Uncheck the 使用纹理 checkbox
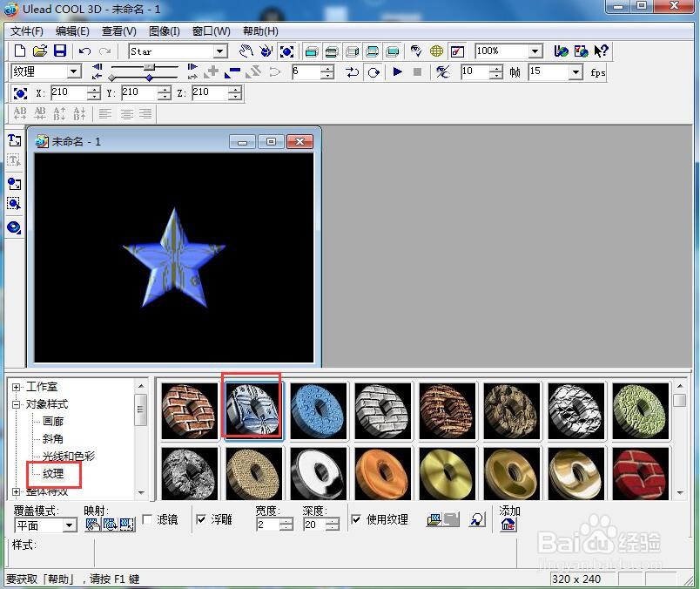 [x=356, y=518]
